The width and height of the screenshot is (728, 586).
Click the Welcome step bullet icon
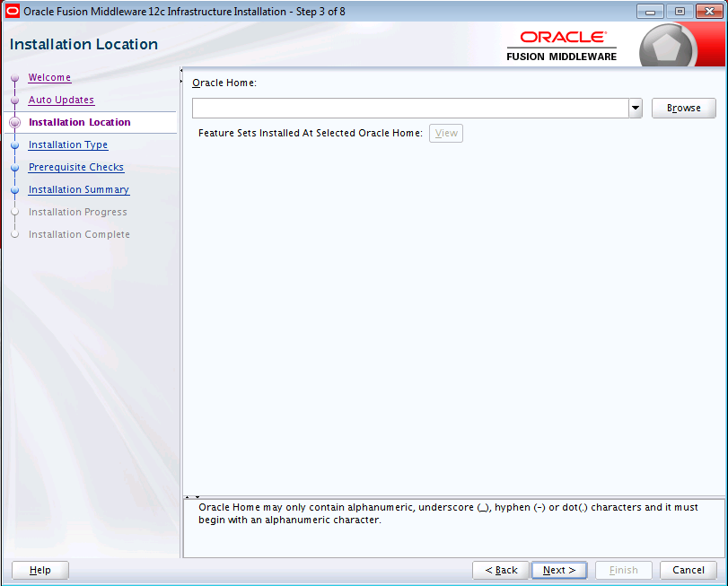pos(15,78)
